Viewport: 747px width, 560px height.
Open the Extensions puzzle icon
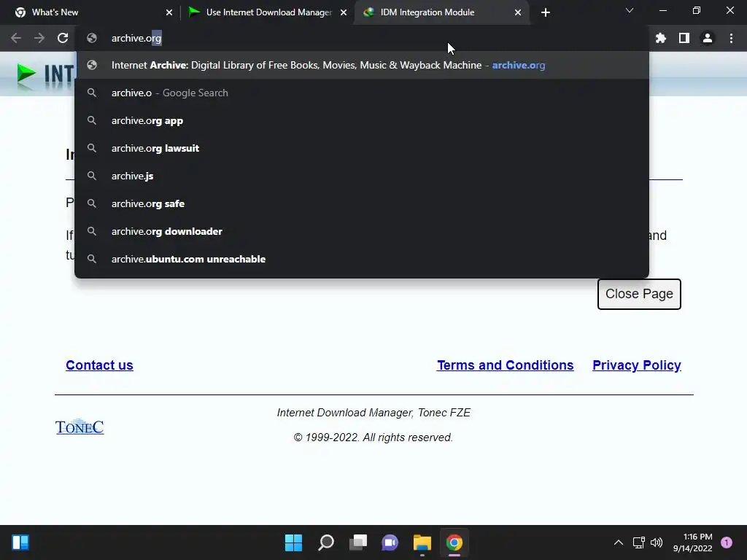pyautogui.click(x=661, y=38)
